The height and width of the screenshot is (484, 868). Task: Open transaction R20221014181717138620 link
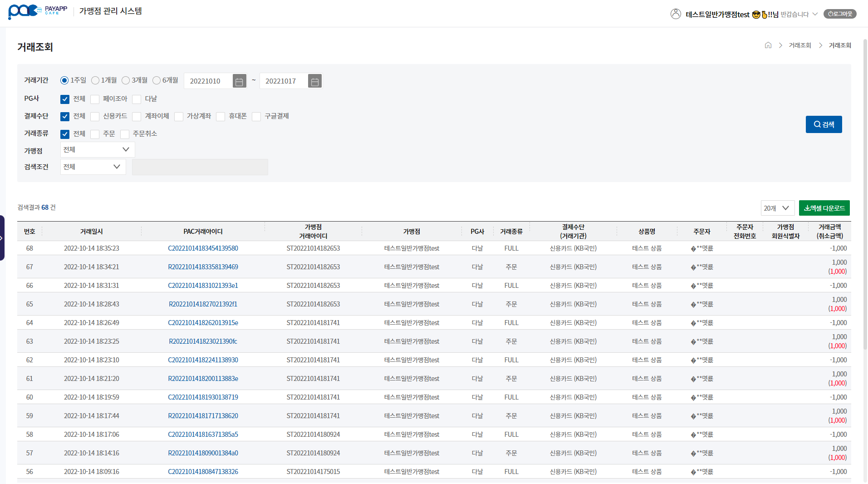(203, 416)
